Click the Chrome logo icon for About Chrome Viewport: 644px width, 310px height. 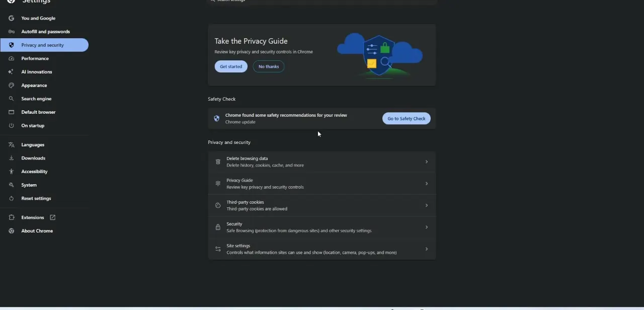tap(11, 231)
